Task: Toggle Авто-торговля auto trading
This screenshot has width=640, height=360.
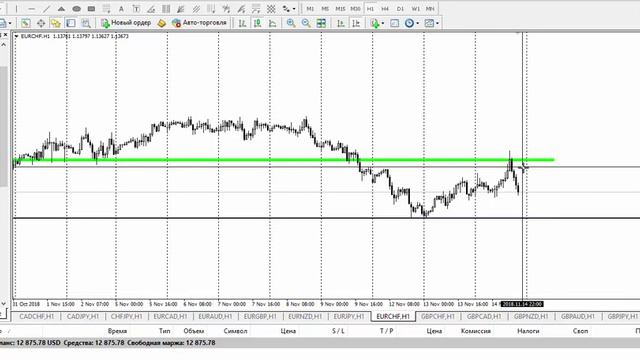Action: (199, 23)
